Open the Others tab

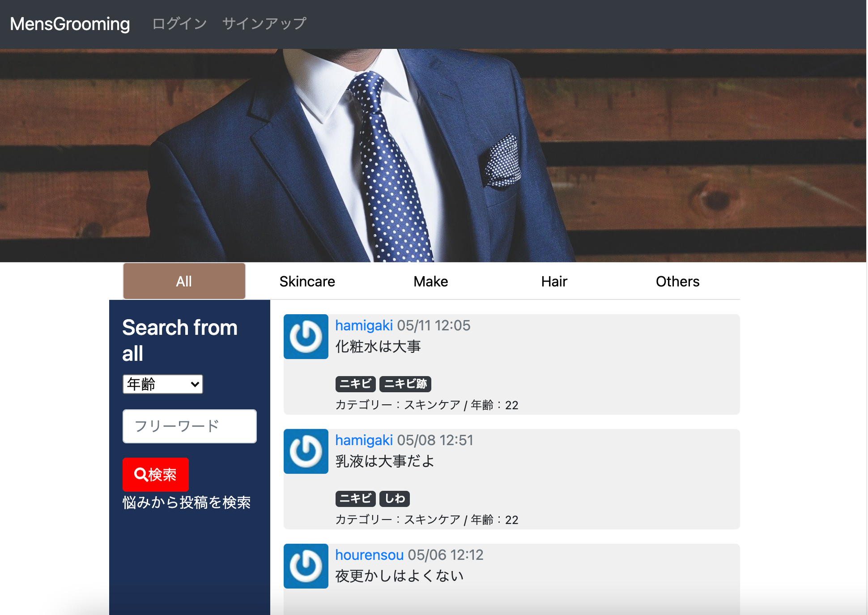click(677, 281)
